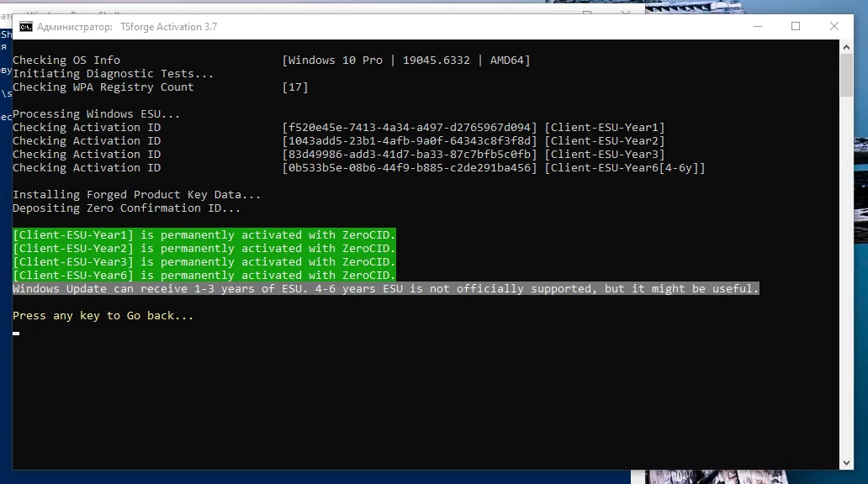Screen dimensions: 868x484
Task: Click the gray 'Windows Update can receive' notice
Action: 386,289
